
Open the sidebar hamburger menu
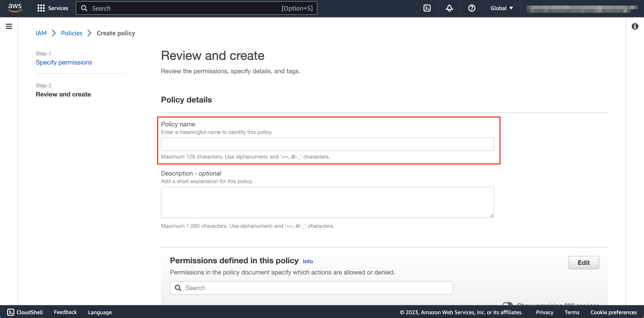pos(9,26)
